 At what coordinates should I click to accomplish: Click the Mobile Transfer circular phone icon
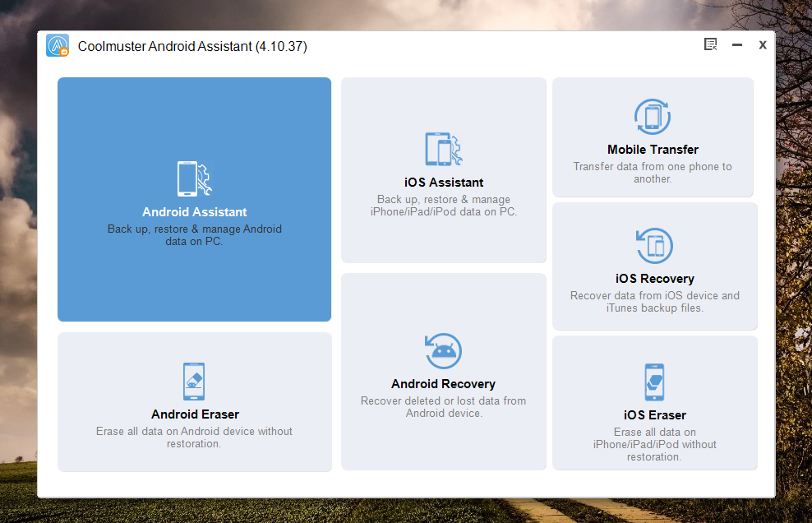pos(653,117)
